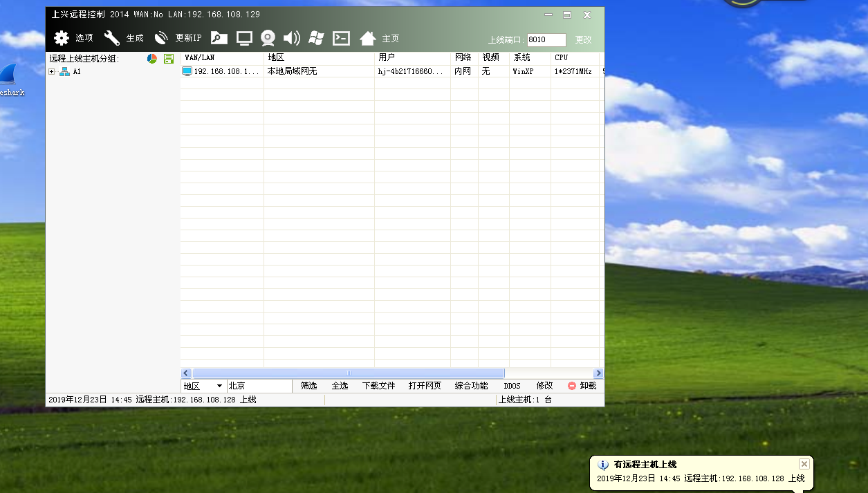Image resolution: width=868 pixels, height=493 pixels.
Task: Click the horizontal scrollbar thumb
Action: point(348,373)
